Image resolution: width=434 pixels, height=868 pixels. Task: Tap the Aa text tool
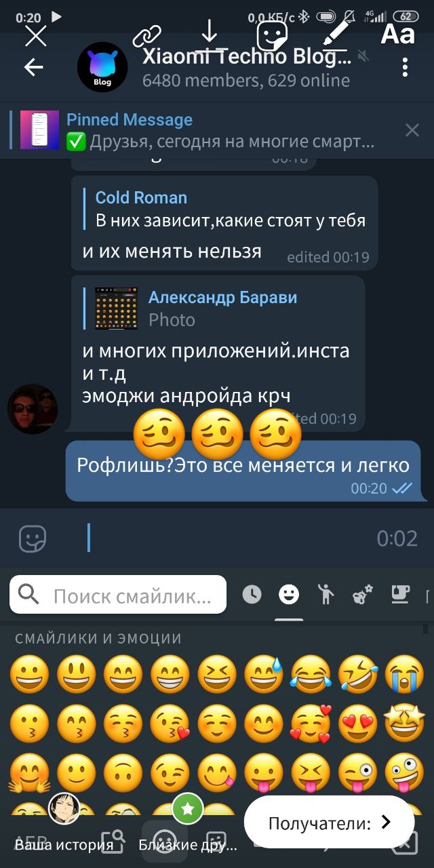397,34
